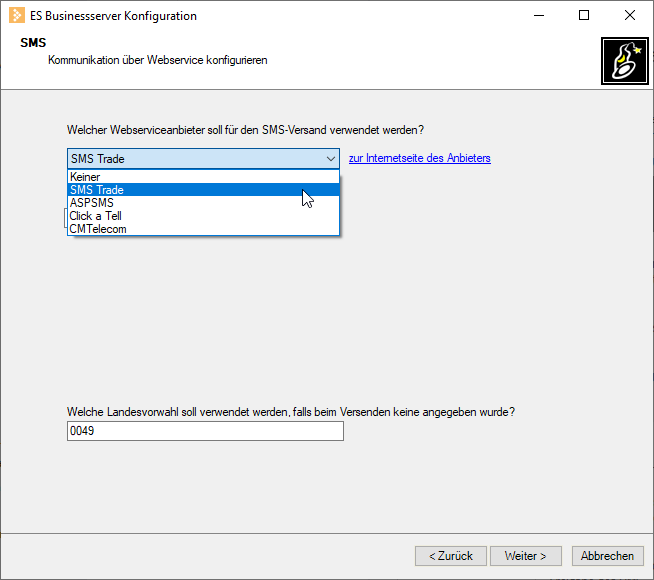
Task: Select ASPSMS as the SMS provider
Action: tap(203, 203)
